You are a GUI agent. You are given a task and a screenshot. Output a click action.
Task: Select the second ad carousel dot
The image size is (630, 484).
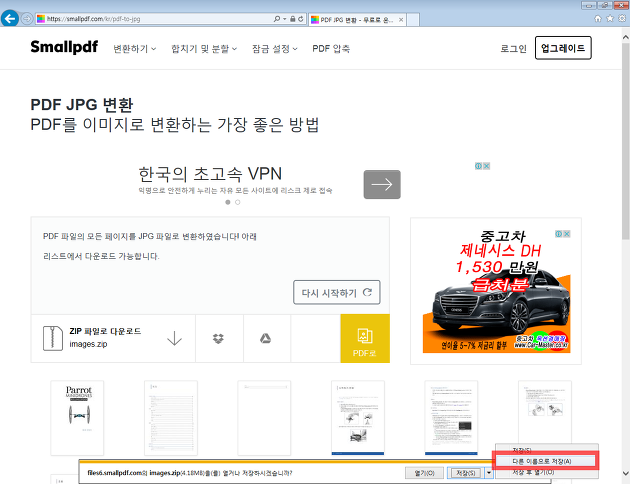pyautogui.click(x=237, y=202)
